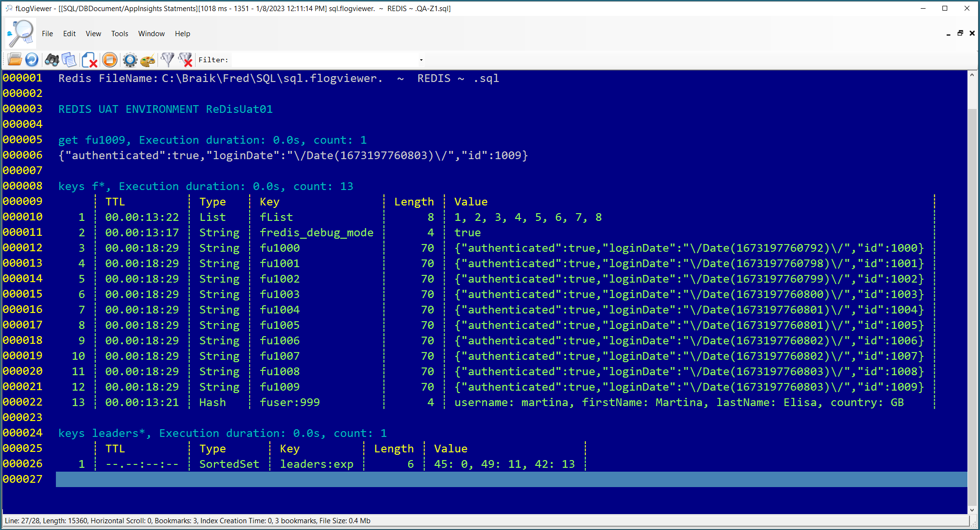
Task: Click the 'username: martina' value cell
Action: click(x=679, y=402)
